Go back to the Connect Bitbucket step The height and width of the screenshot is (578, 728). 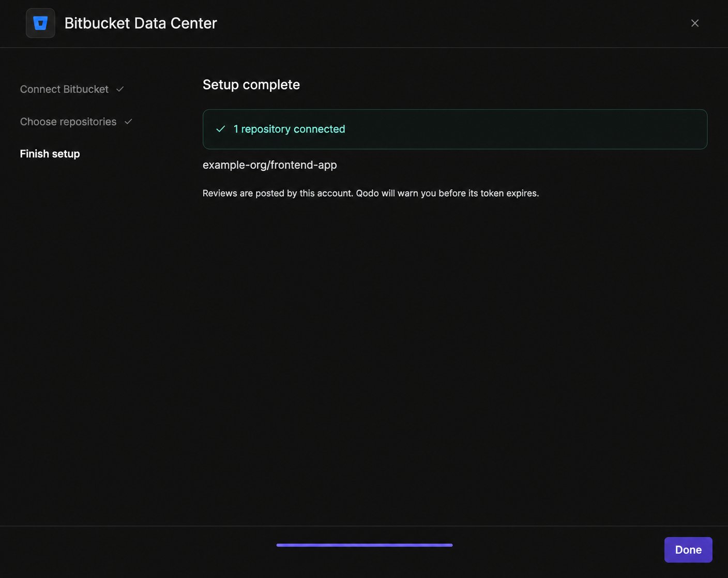pyautogui.click(x=64, y=89)
